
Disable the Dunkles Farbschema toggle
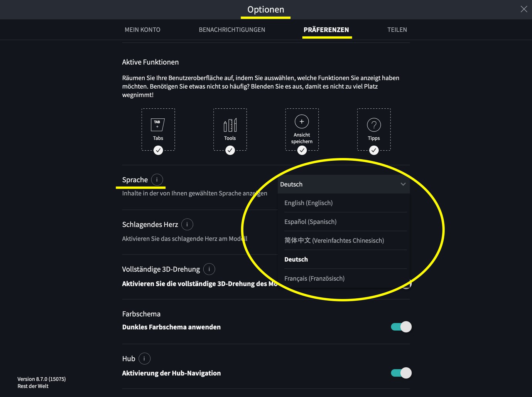pyautogui.click(x=400, y=326)
